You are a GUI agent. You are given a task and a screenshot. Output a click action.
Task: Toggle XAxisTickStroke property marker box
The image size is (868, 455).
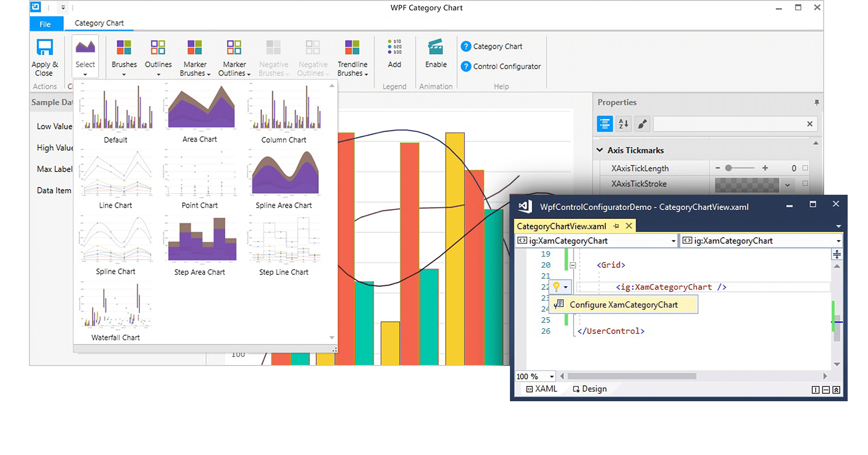[805, 183]
